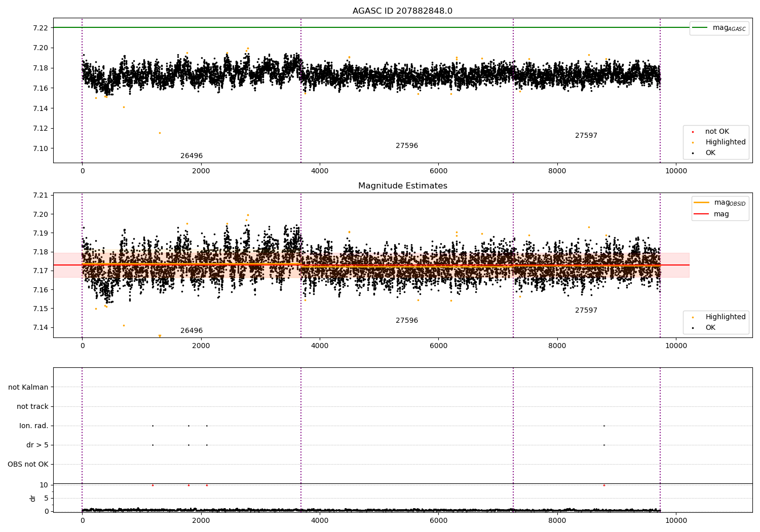The width and height of the screenshot is (760, 532).
Task: Select the 7.10 y-axis tick label
Action: pos(40,148)
